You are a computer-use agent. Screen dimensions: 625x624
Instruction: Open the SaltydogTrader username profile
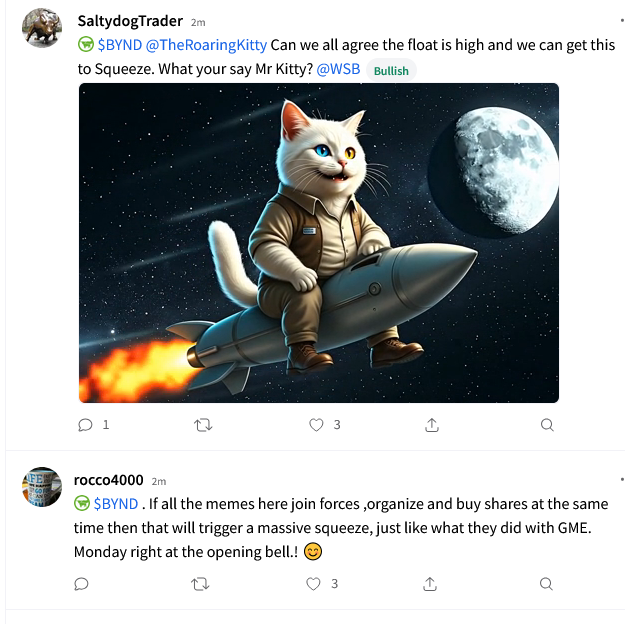tap(130, 21)
